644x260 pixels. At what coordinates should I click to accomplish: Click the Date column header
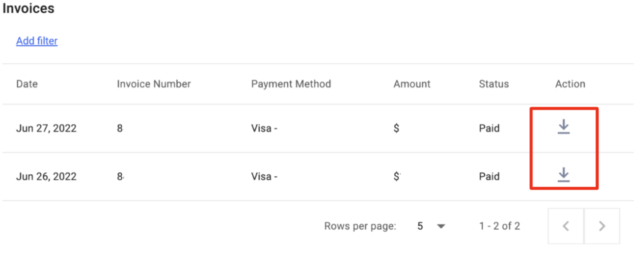pos(27,84)
